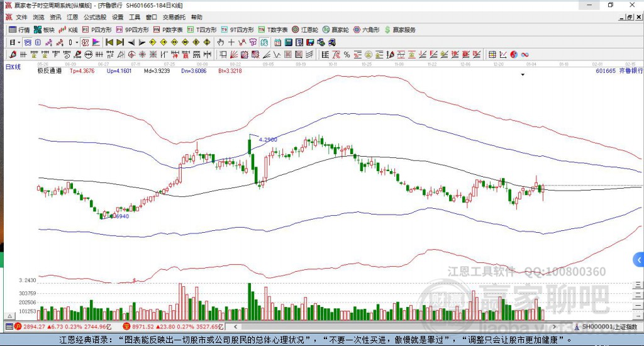Open the 公式选股 menu
Screen dimensions: 644x346
click(x=95, y=17)
